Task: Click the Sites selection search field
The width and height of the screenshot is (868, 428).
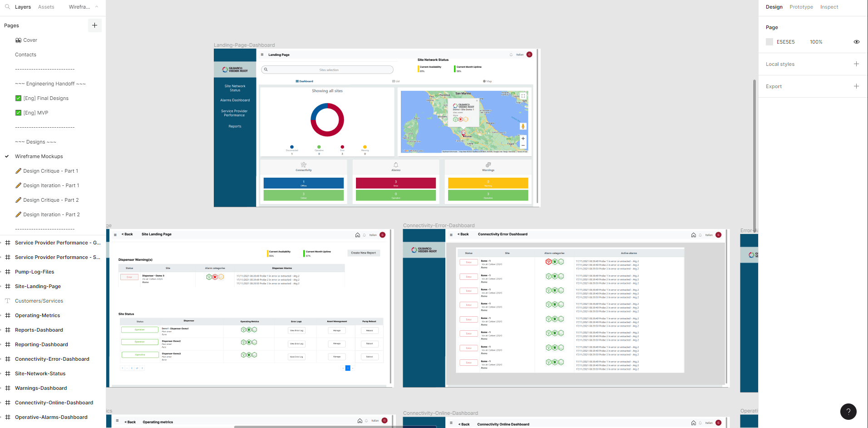Action: [327, 70]
